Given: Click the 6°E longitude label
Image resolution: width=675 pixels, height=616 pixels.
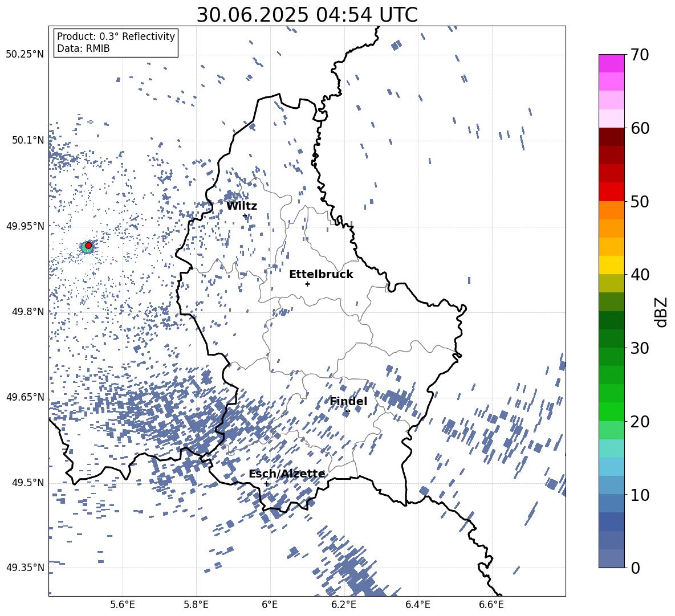Looking at the screenshot, I should [x=270, y=605].
